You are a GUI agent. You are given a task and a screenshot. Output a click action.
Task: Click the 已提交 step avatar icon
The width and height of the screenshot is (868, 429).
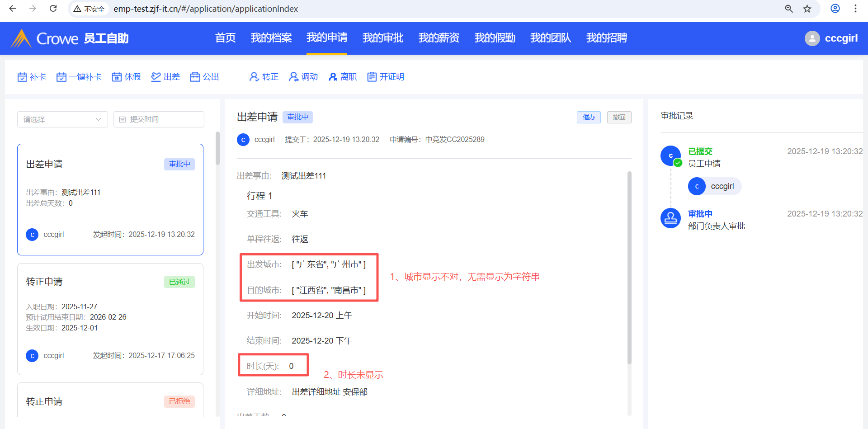671,156
